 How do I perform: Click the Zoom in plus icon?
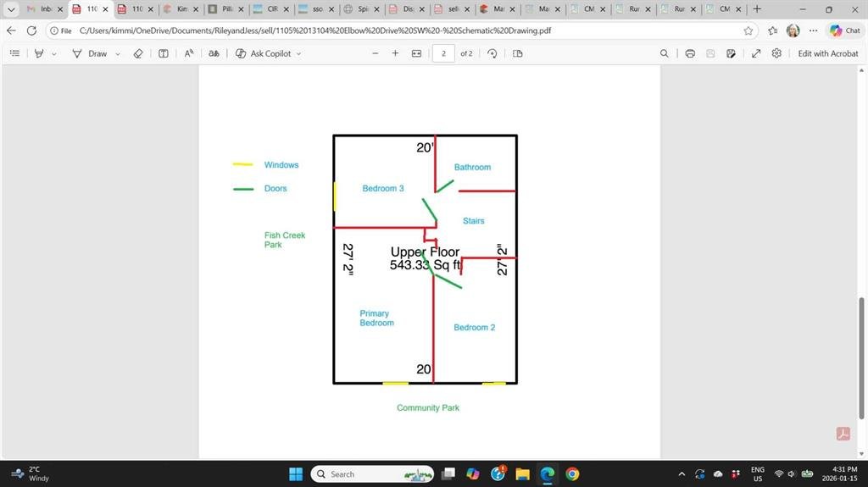[395, 53]
